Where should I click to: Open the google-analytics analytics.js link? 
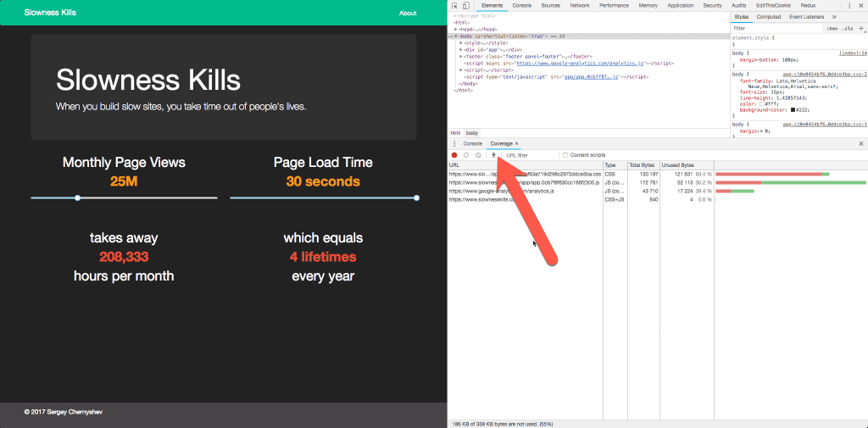click(580, 64)
